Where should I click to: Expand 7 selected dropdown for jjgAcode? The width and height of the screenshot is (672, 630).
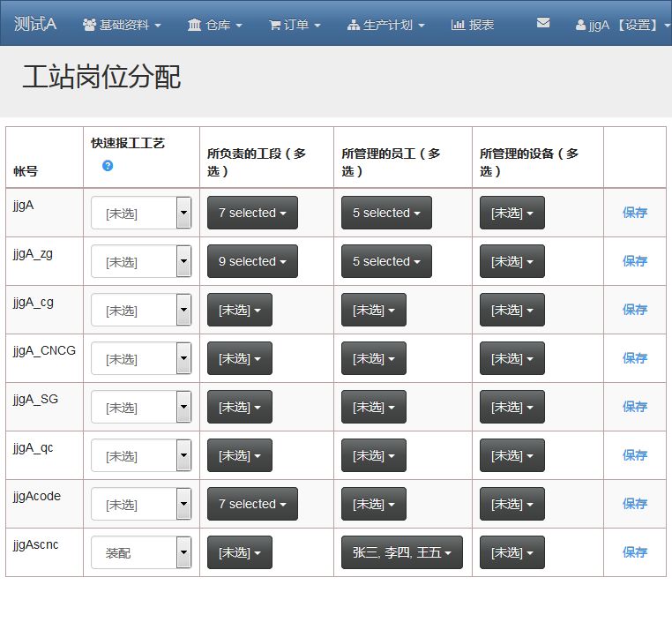[252, 504]
